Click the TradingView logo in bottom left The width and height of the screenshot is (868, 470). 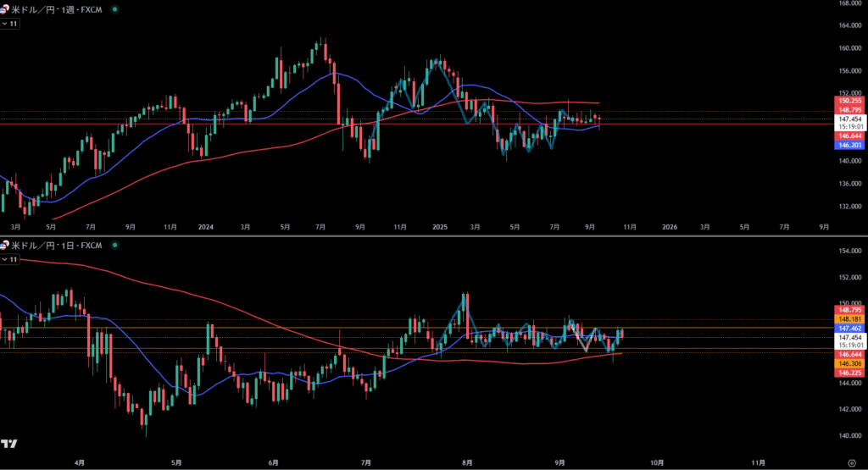point(10,444)
